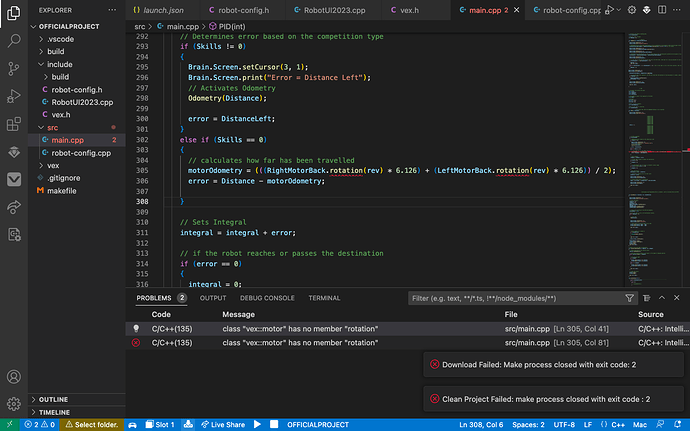Click the feedback icon in status bar
The image size is (690, 431).
click(x=660, y=425)
